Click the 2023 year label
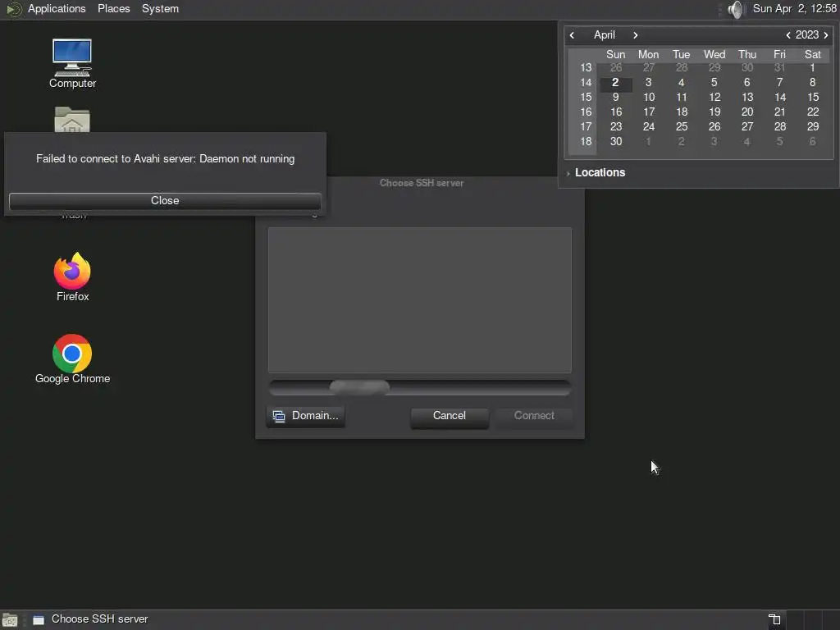 pyautogui.click(x=807, y=35)
